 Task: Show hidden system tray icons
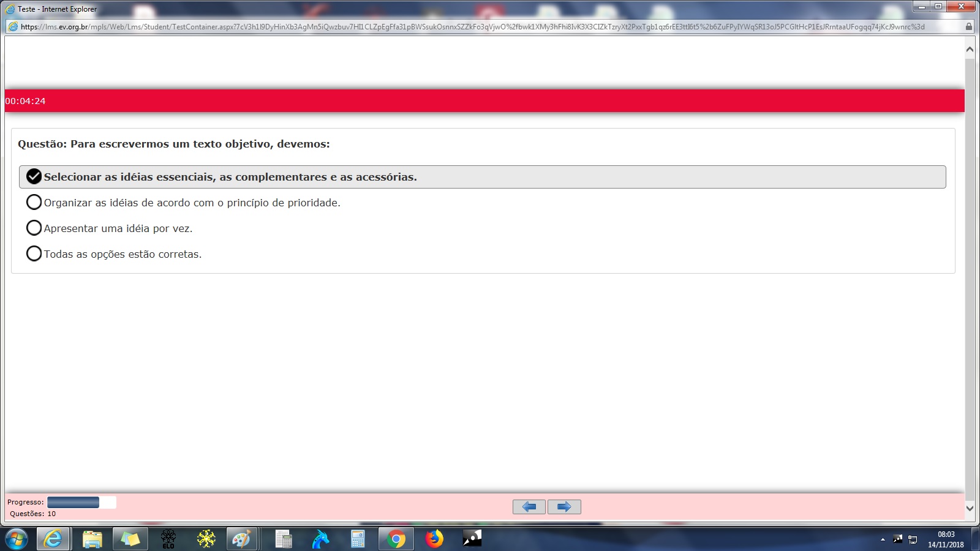883,539
